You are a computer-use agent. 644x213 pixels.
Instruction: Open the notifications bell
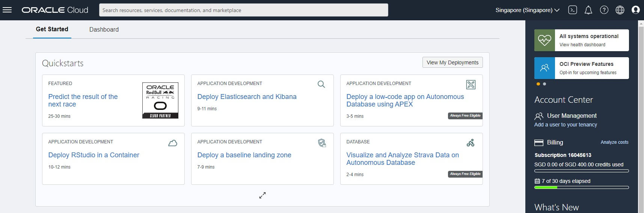[x=588, y=10]
